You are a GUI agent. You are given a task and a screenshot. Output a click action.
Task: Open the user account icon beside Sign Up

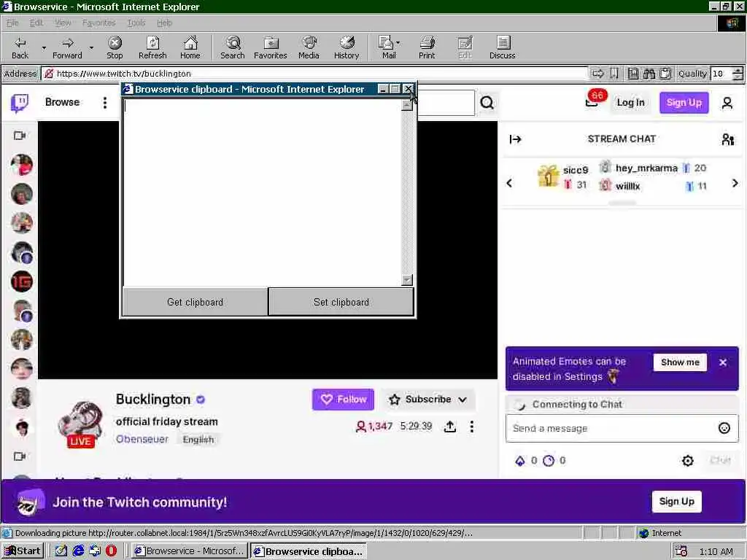point(727,103)
